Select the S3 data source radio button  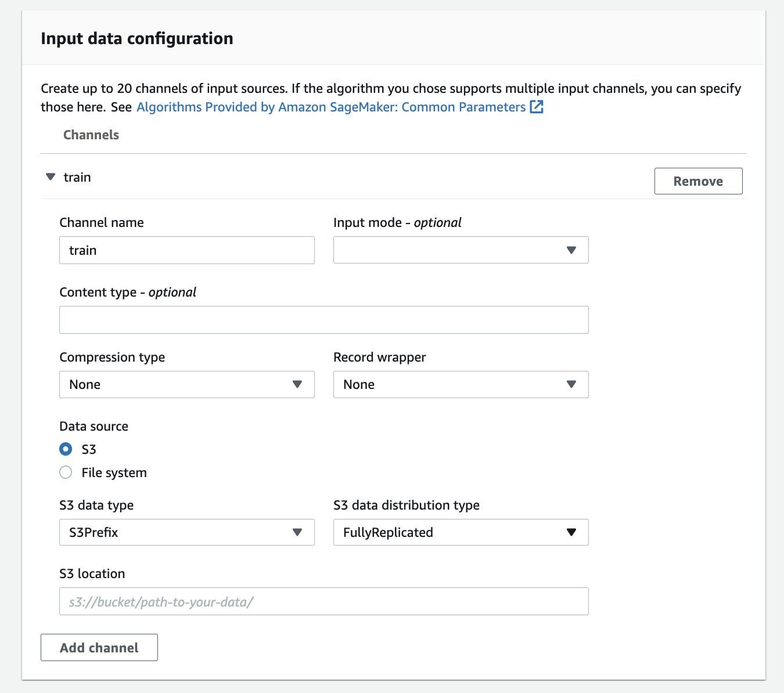point(66,449)
